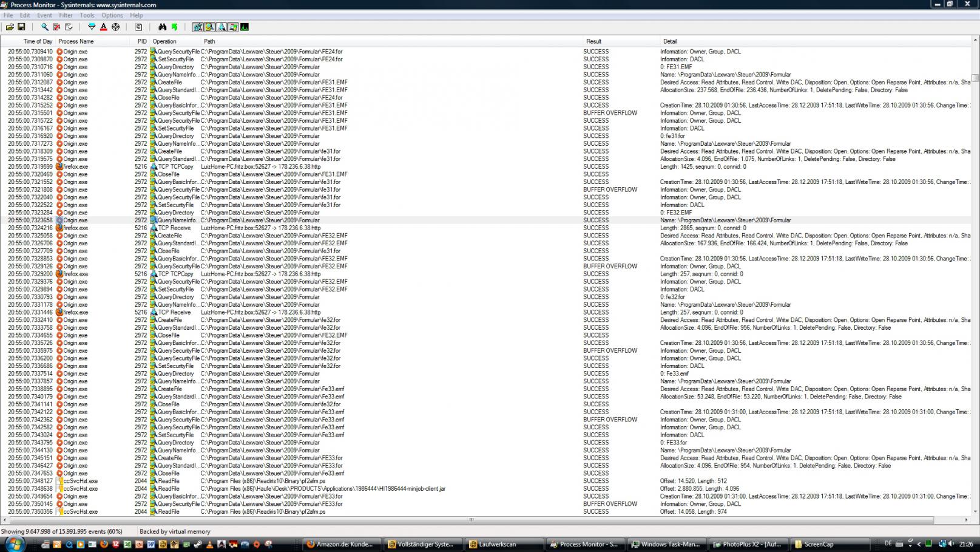
Task: Select the ccSvcHst.exe row at 20:55:00,7348127
Action: coord(485,481)
